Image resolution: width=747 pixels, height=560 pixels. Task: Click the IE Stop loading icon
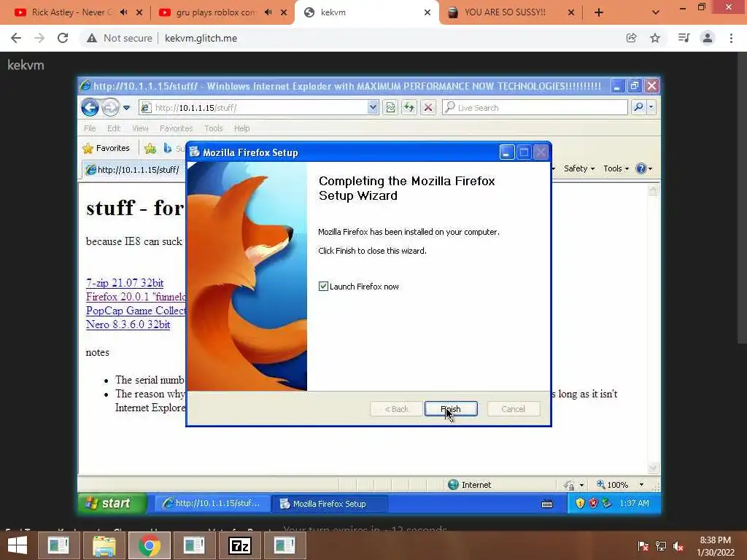click(428, 108)
